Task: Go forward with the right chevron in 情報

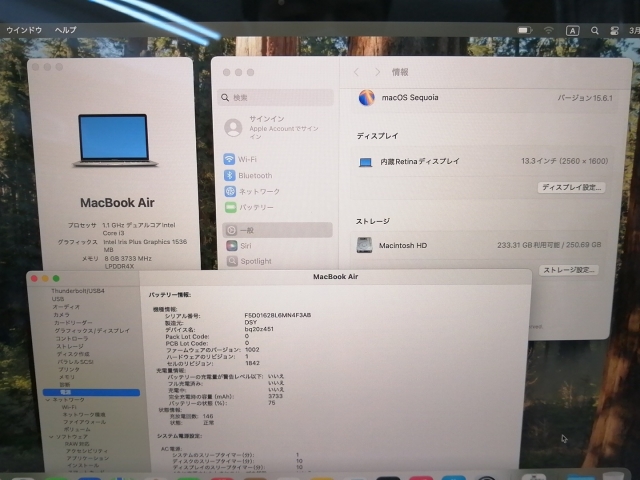Action: tap(377, 72)
